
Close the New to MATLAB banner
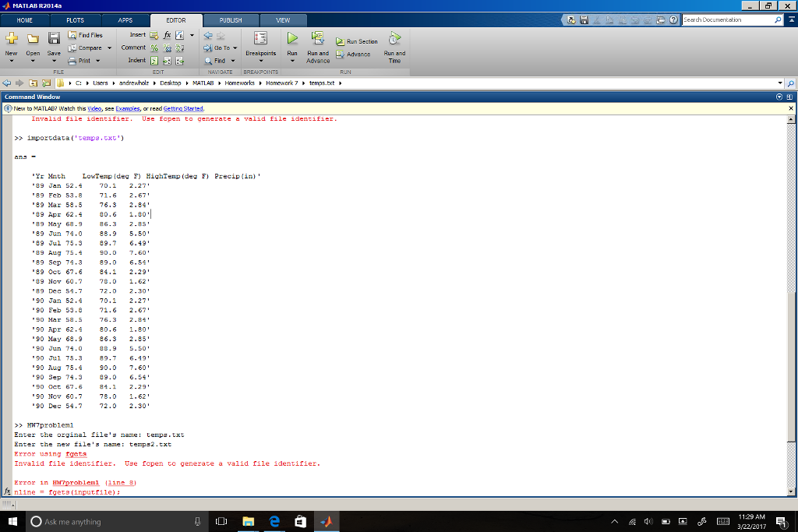pos(791,108)
